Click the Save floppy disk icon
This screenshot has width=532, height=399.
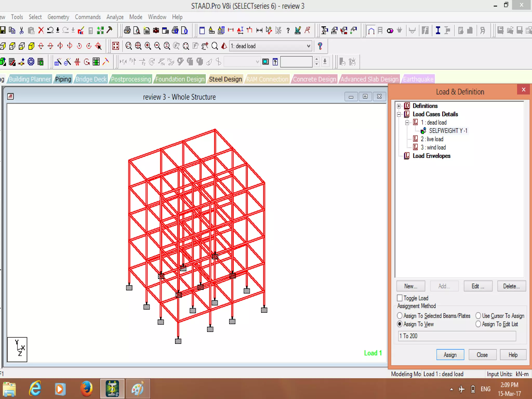pyautogui.click(x=3, y=30)
